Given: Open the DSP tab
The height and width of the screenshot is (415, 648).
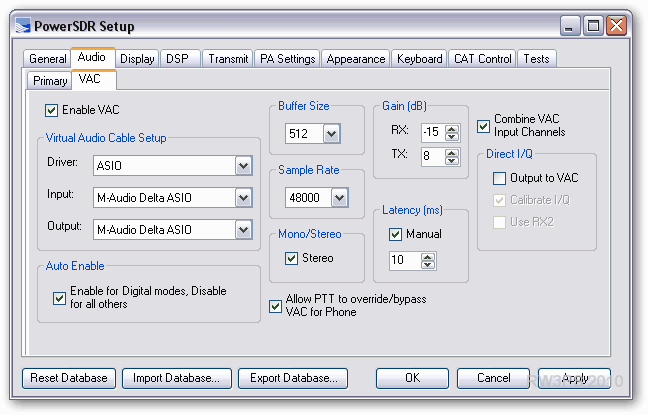Looking at the screenshot, I should click(181, 59).
